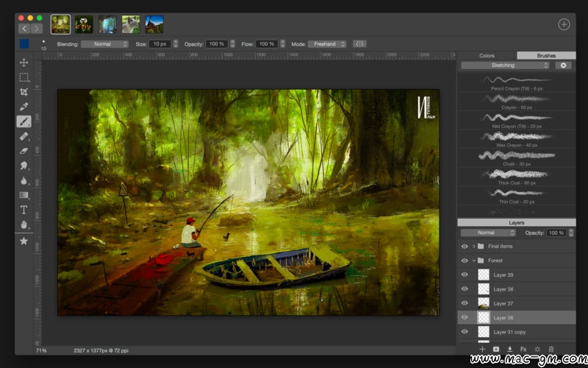Select the Gradient tool
Screen dimensions: 588x368
(x=24, y=195)
